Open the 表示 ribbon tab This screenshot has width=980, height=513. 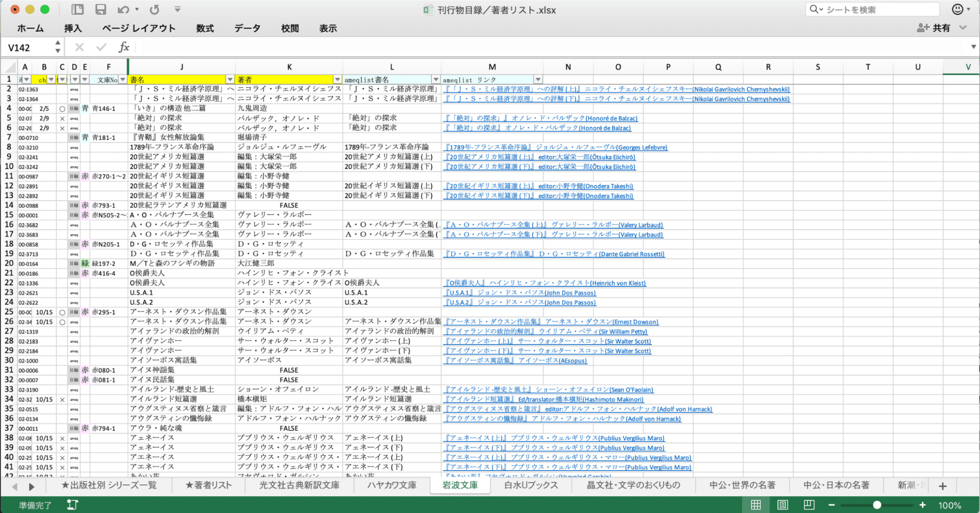(x=328, y=29)
